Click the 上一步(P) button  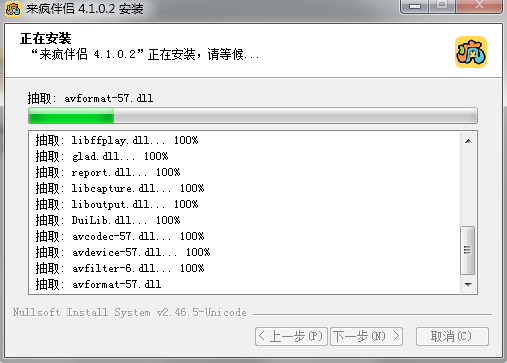tap(291, 336)
